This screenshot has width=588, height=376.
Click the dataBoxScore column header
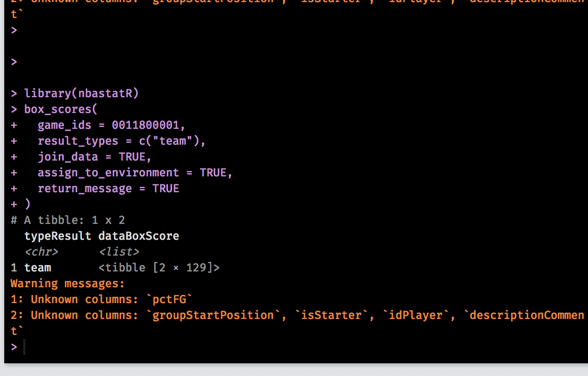[x=138, y=236]
